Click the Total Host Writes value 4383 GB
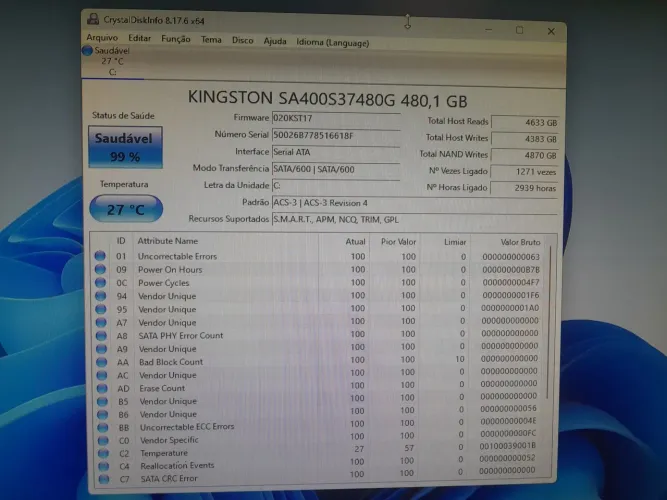This screenshot has width=667, height=500. pos(524,139)
